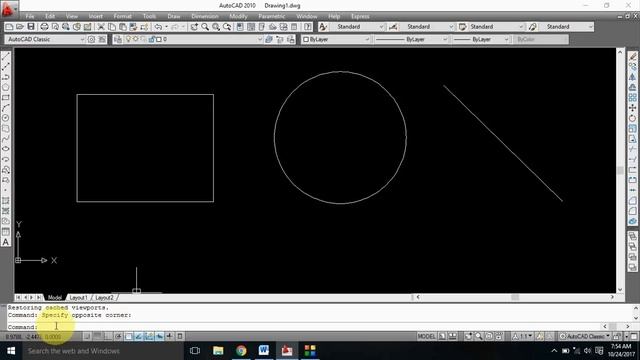640x360 pixels.
Task: Toggle Snap Mode in status bar
Action: click(x=87, y=336)
